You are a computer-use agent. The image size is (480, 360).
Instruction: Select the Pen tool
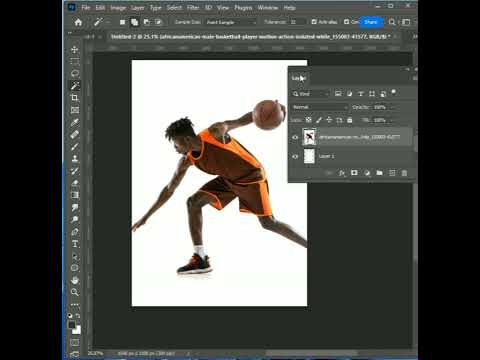(x=75, y=232)
